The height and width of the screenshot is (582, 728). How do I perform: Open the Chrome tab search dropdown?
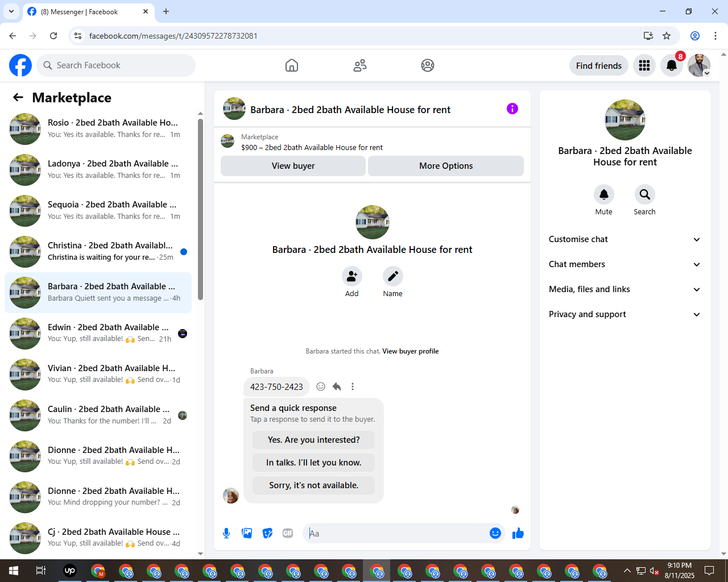tap(11, 11)
